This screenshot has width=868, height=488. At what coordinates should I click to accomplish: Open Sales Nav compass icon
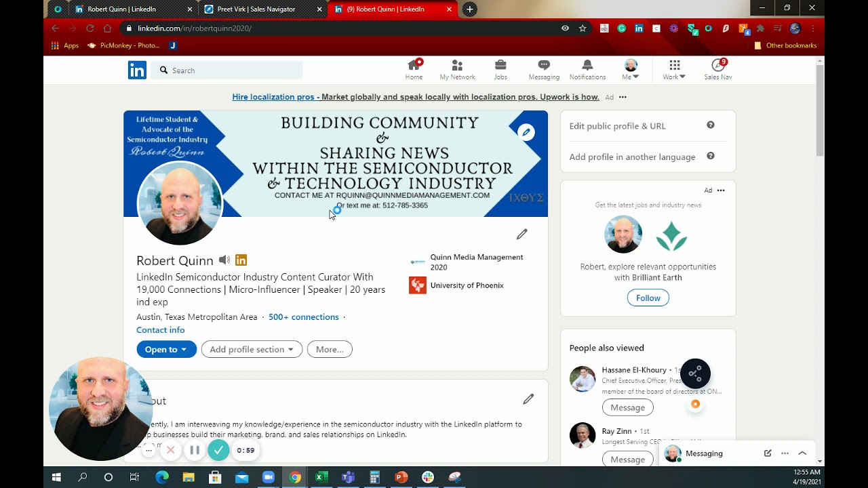pos(717,65)
